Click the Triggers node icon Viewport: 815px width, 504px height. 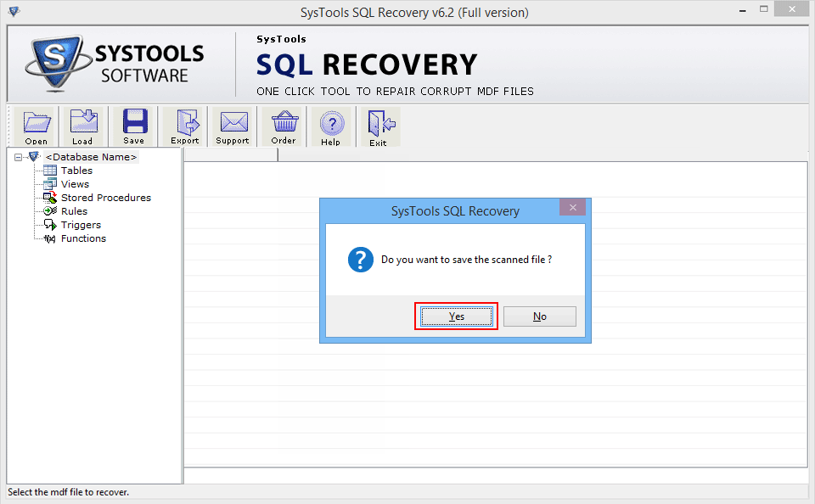[x=50, y=225]
